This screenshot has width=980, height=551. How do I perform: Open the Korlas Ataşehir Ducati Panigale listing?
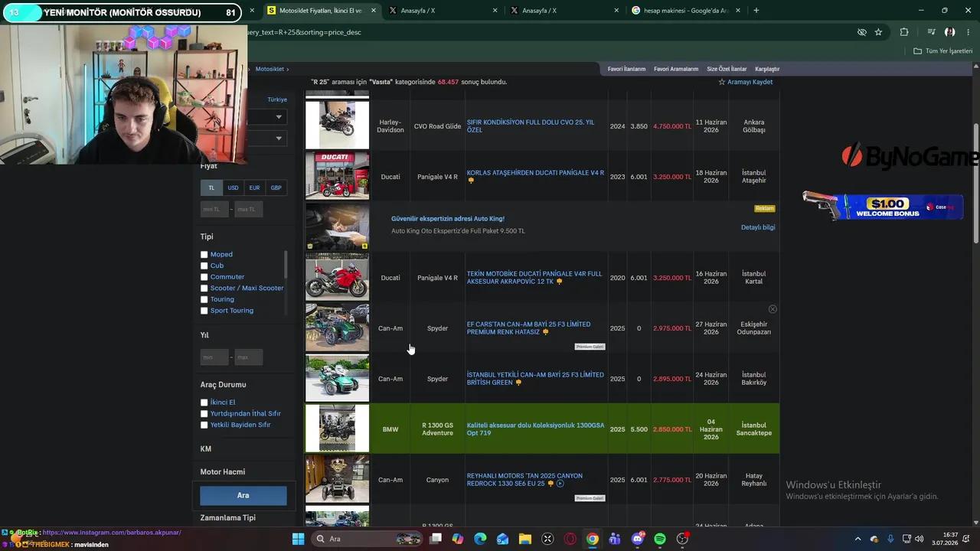click(x=535, y=173)
